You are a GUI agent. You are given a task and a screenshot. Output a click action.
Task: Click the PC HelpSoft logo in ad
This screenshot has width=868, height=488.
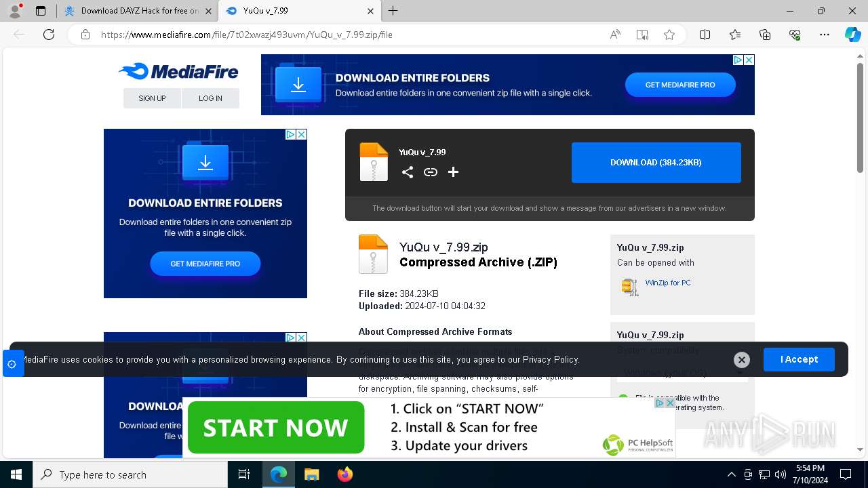click(x=637, y=445)
